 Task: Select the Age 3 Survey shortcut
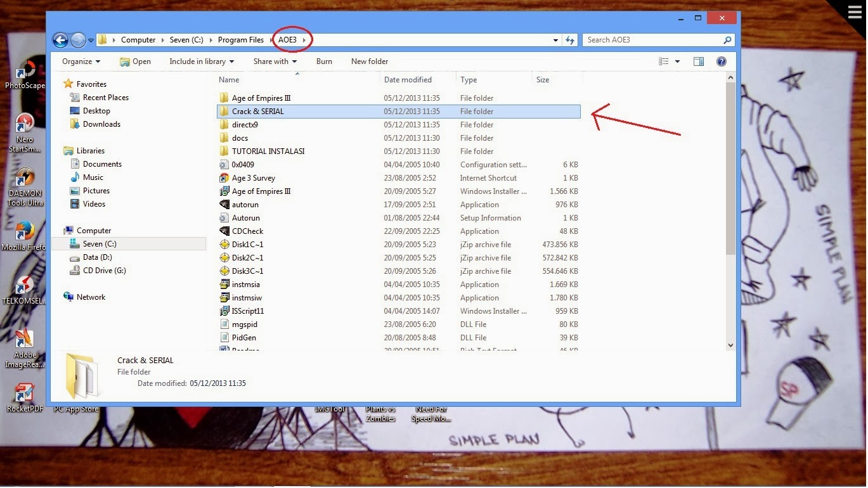(398, 178)
